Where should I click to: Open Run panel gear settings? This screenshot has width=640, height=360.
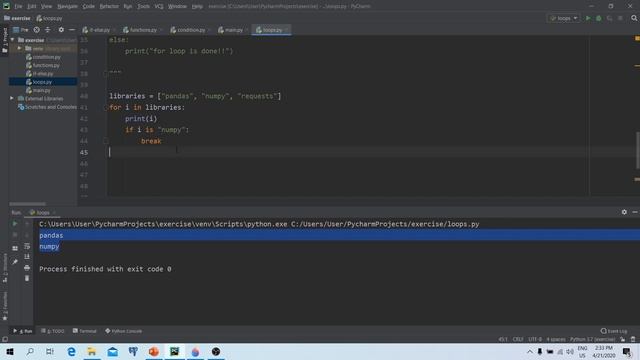click(x=624, y=212)
